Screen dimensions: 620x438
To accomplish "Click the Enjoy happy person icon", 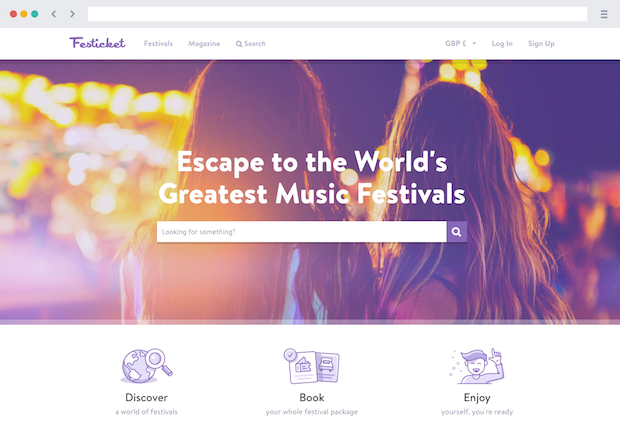I will 477,366.
